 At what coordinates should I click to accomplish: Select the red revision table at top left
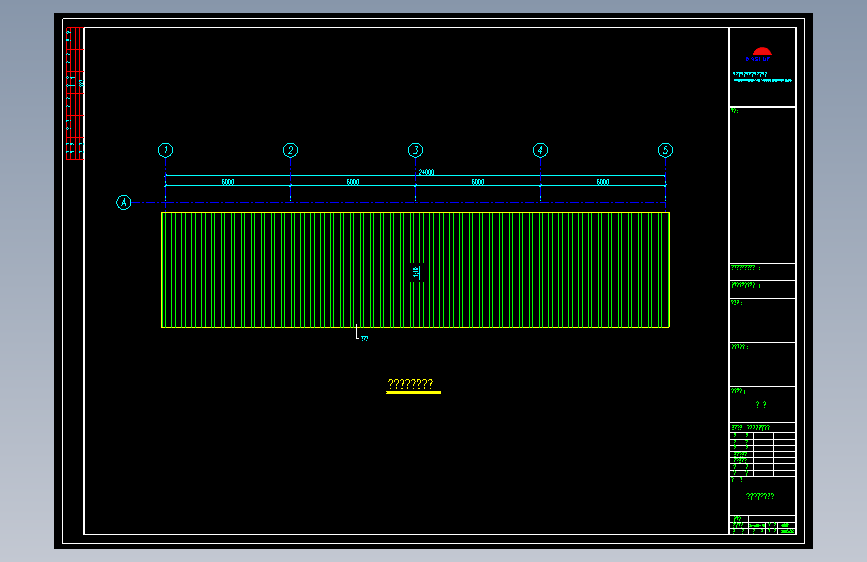click(x=75, y=93)
